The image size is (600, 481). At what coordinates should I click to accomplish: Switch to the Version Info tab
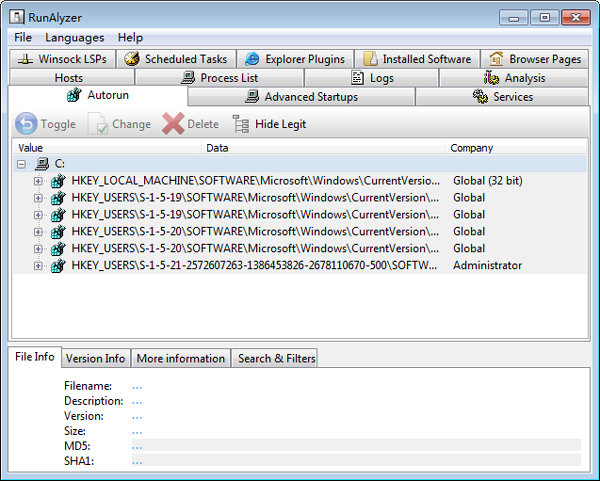[x=96, y=358]
